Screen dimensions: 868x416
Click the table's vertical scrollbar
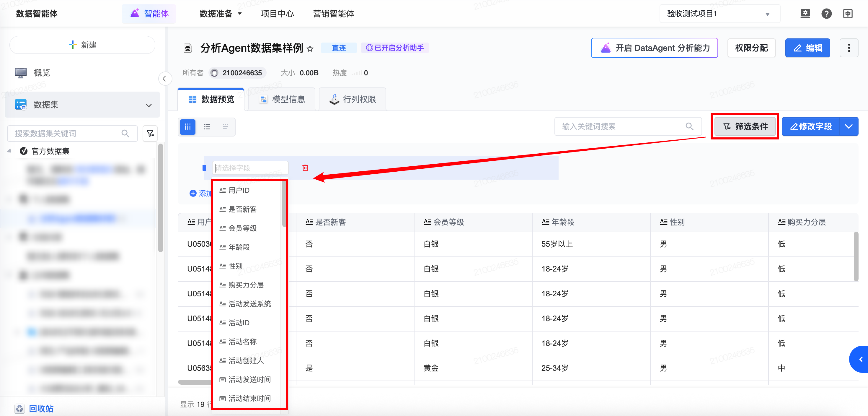(856, 256)
